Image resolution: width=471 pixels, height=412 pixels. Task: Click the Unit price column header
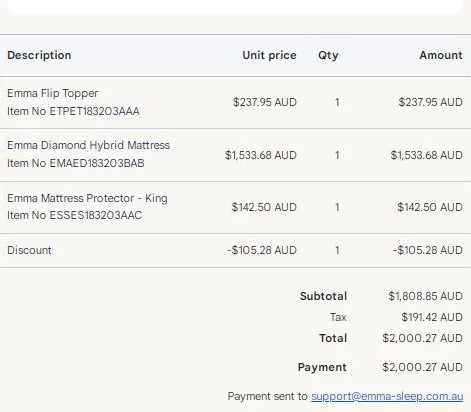(269, 55)
